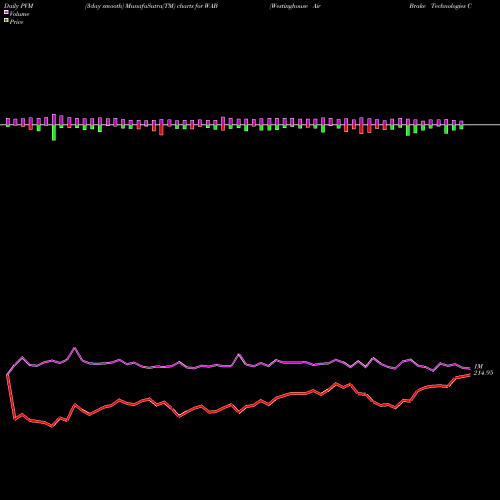Click the MunafaSutra charts for WAB heading
500x500 pixels.
coord(151,6)
